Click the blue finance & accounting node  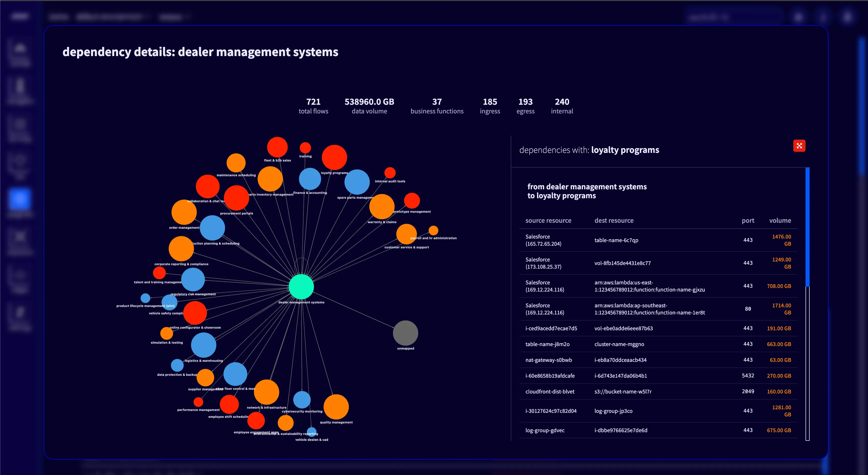(x=310, y=179)
